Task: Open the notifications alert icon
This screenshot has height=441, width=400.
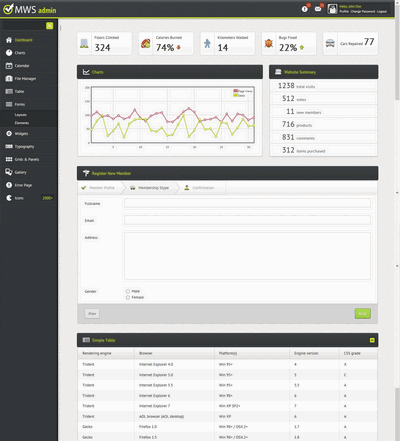Action: pos(305,9)
